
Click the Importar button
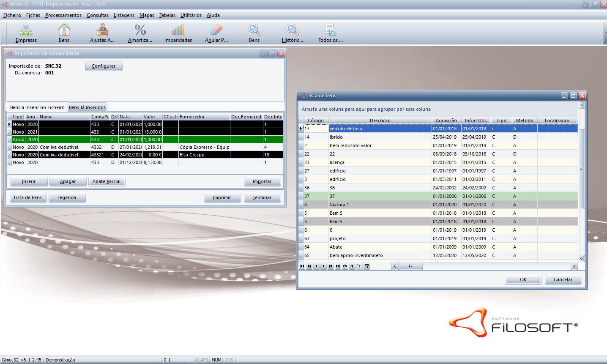[x=262, y=181]
